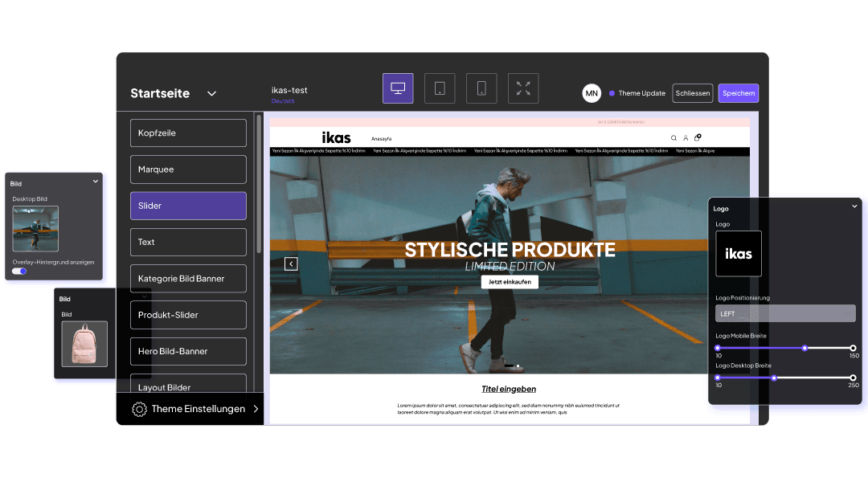Click the Theme Einstellungen gear icon
This screenshot has height=482, width=868.
[139, 409]
